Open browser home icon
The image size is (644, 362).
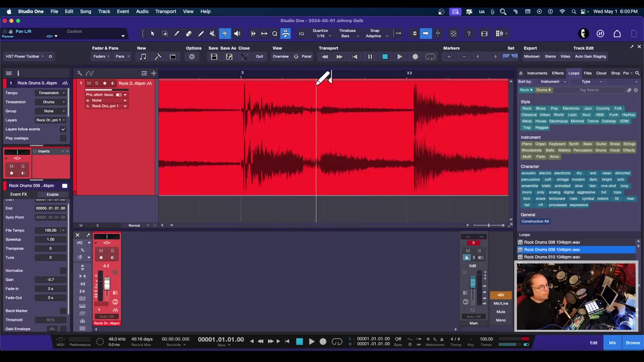(521, 73)
